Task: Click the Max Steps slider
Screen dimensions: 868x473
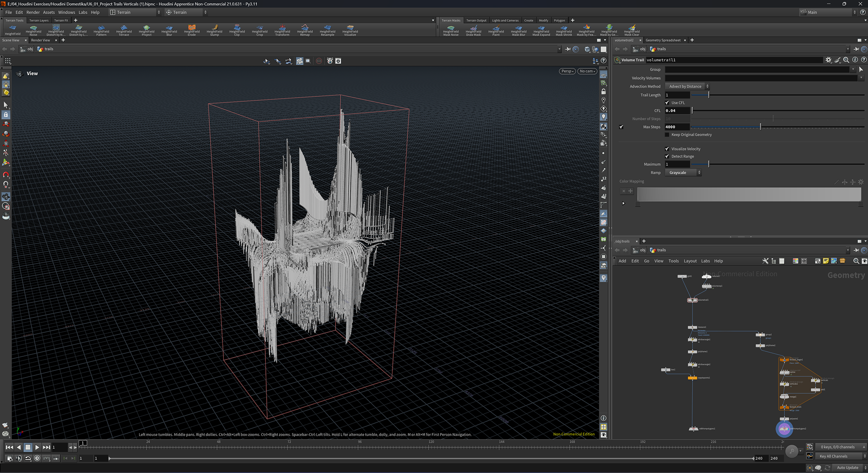Action: 778,127
